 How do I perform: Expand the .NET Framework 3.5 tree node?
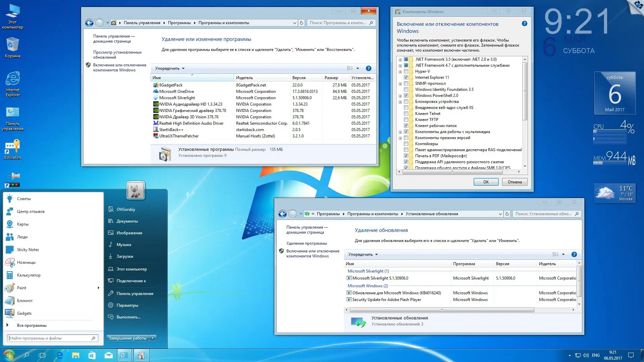400,60
